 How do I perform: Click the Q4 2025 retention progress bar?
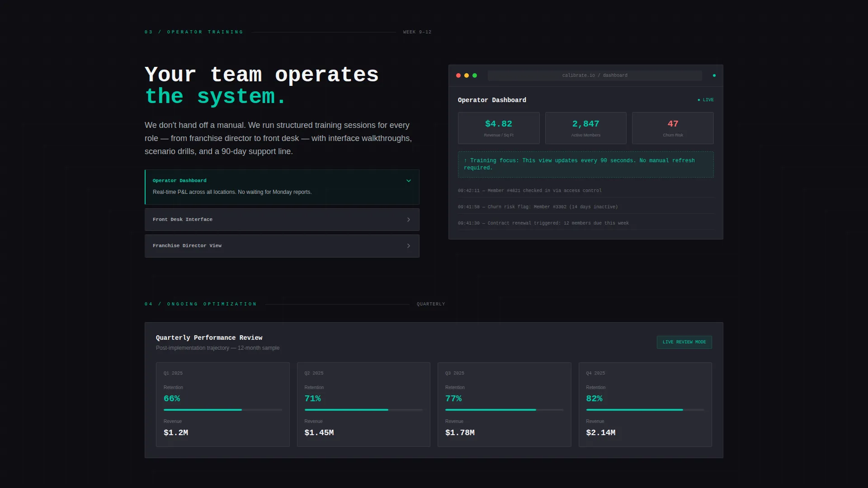click(x=645, y=410)
